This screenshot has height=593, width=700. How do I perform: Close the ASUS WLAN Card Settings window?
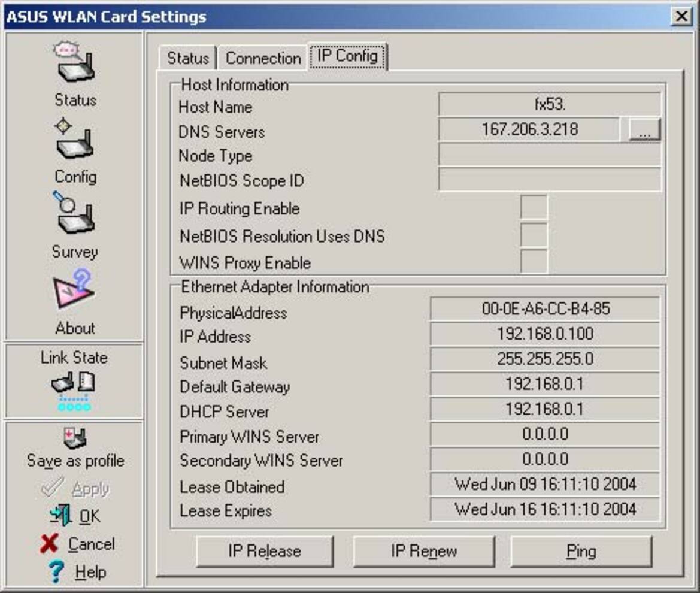681,17
